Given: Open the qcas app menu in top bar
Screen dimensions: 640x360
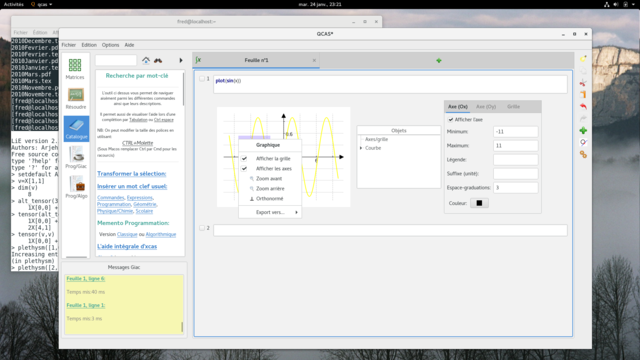Looking at the screenshot, I should point(42,4).
